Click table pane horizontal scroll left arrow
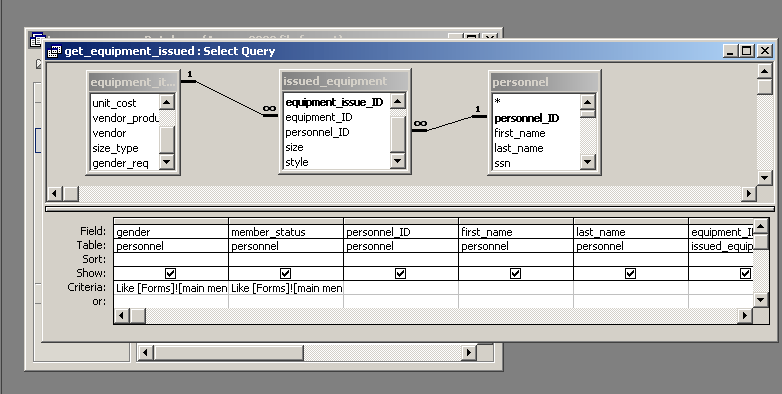Image resolution: width=782 pixels, height=394 pixels. 54,193
